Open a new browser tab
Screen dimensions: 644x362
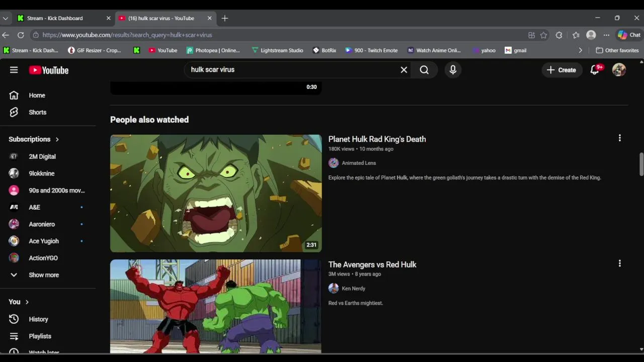tap(225, 18)
